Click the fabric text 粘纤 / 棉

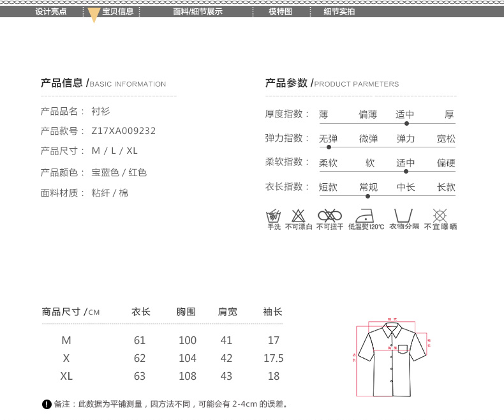(110, 193)
